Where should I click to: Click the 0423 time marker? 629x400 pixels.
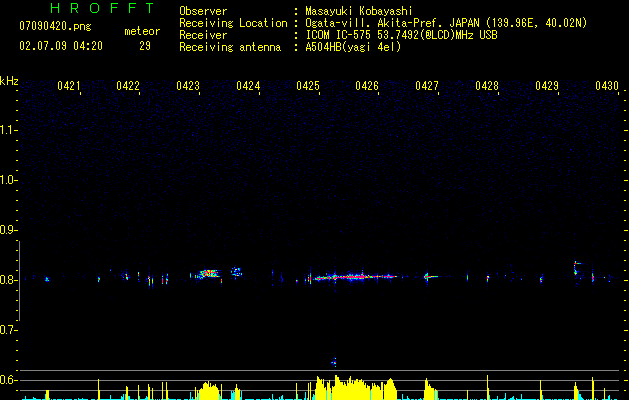188,86
